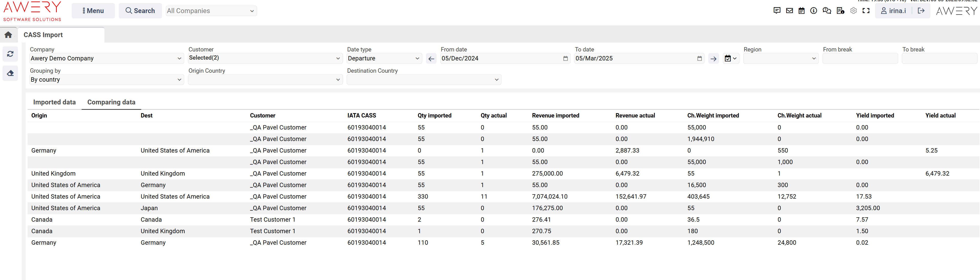This screenshot has width=980, height=280.
Task: Open the help question chat icon
Action: [x=827, y=11]
